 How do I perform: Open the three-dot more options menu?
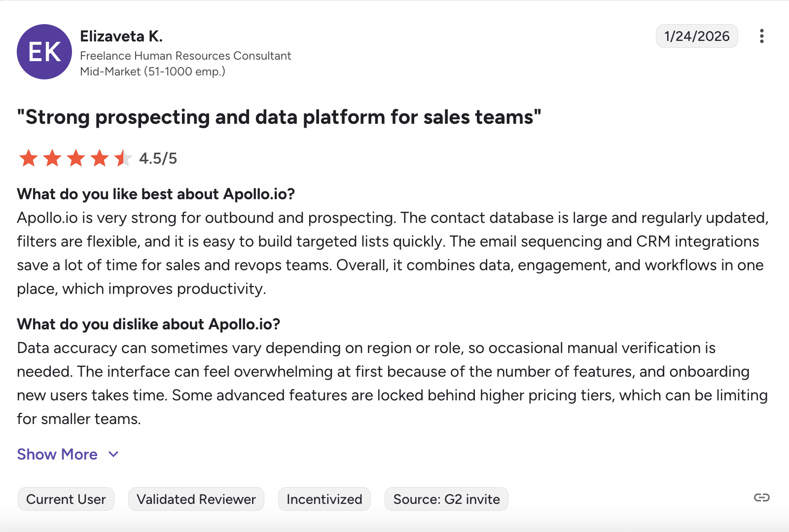762,36
